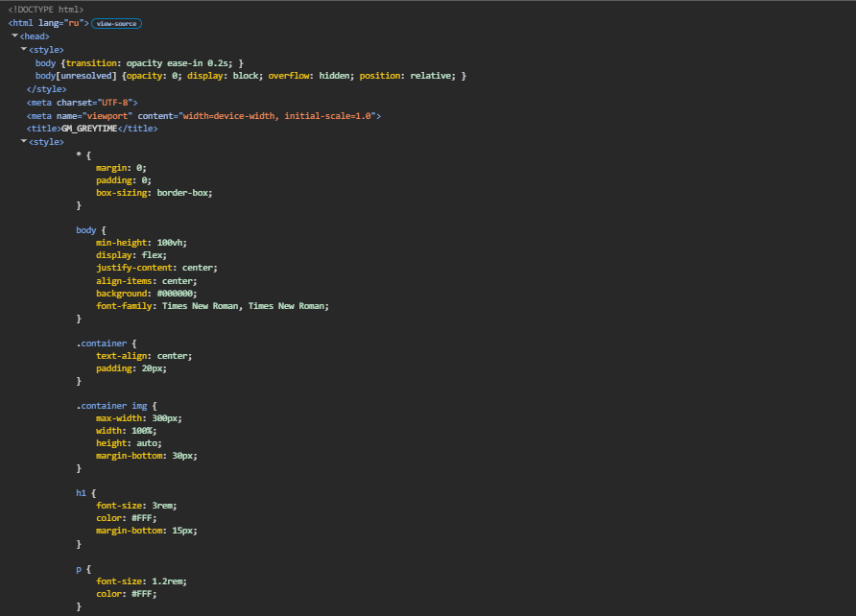Select the meta name="viewport" line
This screenshot has height=616, width=856.
[x=203, y=116]
